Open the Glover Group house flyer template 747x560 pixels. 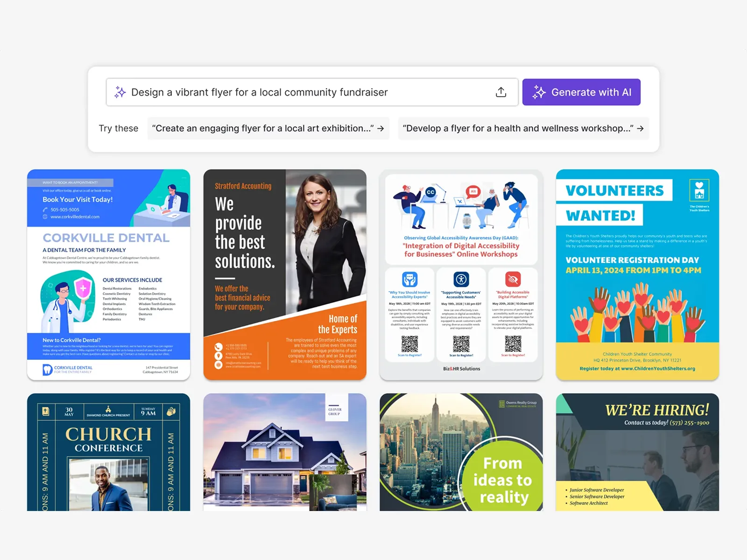(x=285, y=452)
